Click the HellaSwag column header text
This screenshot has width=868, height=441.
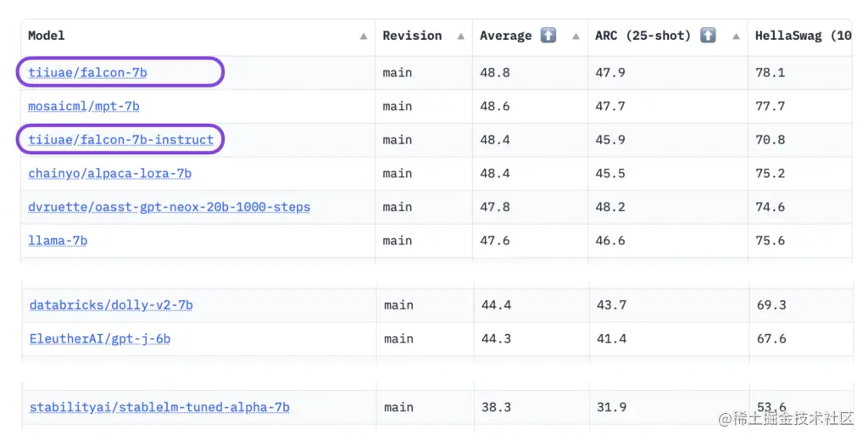[804, 36]
